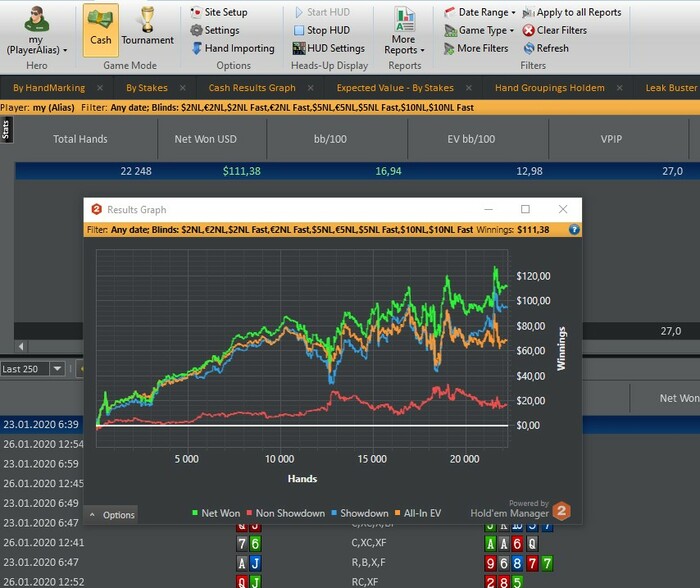Viewport: 700px width, 588px height.
Task: Switch to Tournament game mode
Action: (147, 27)
